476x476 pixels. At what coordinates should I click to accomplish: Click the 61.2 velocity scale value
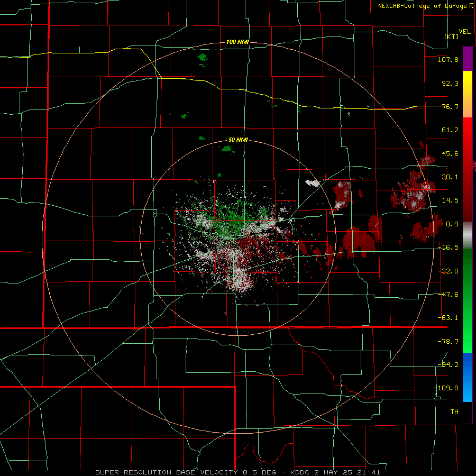coord(450,130)
